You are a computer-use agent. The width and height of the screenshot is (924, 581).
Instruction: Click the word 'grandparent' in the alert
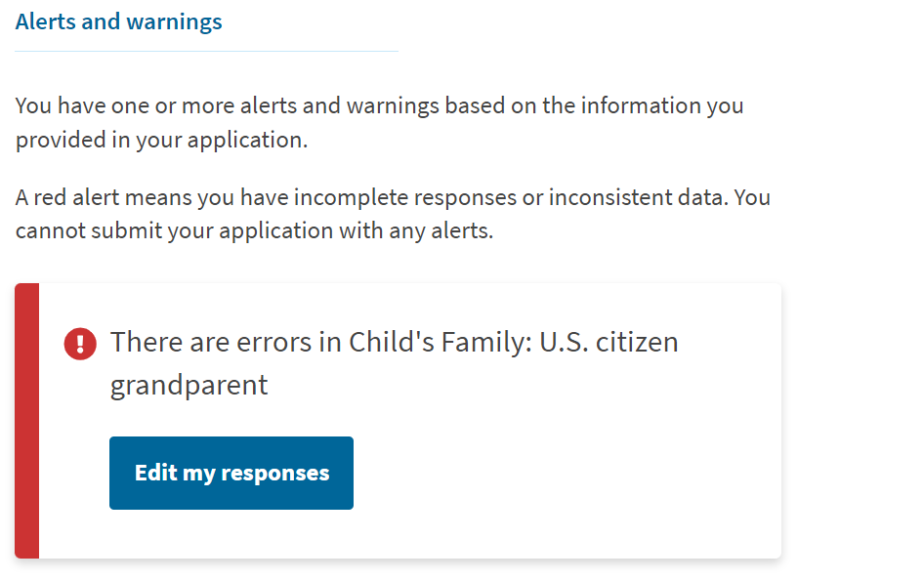pos(189,386)
